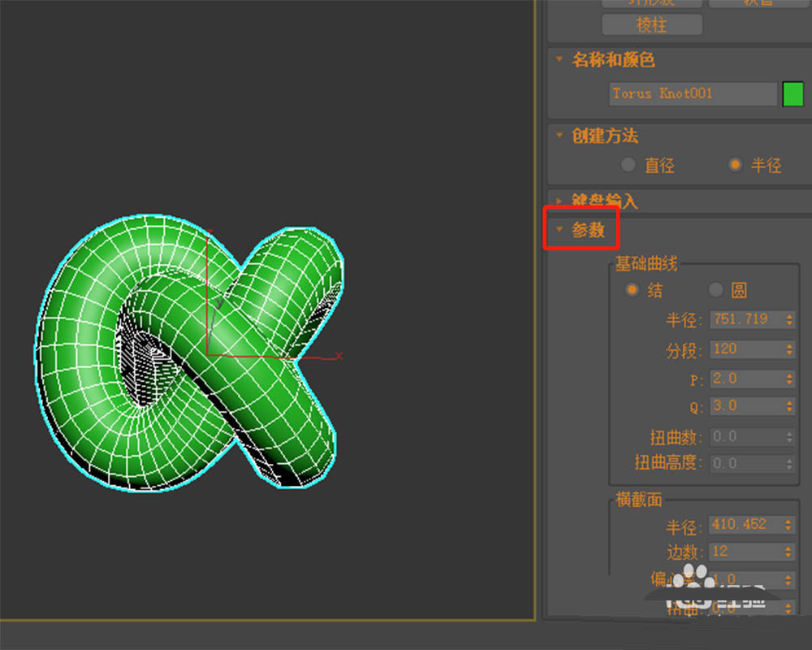Image resolution: width=812 pixels, height=650 pixels.
Task: Click the 分段 field showing 120
Action: [x=747, y=349]
